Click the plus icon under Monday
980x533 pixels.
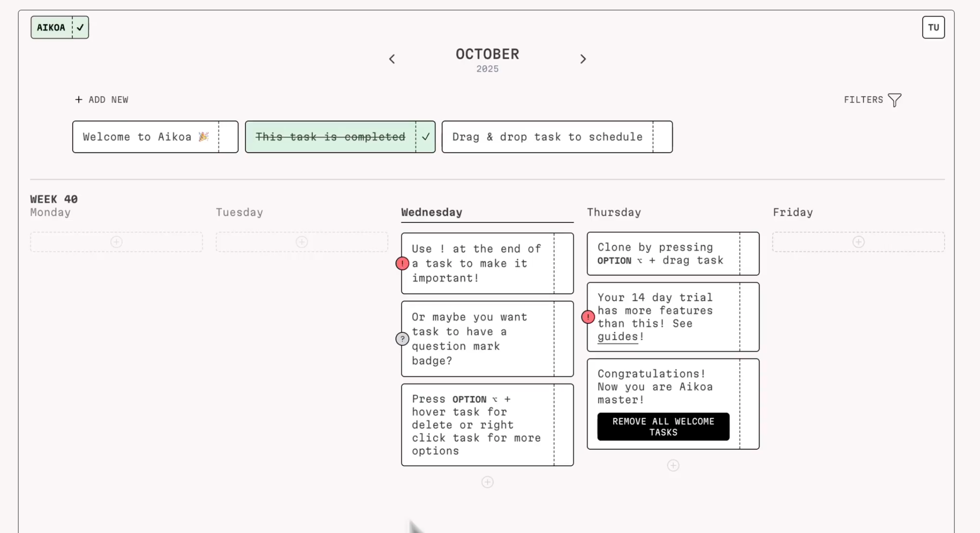116,242
